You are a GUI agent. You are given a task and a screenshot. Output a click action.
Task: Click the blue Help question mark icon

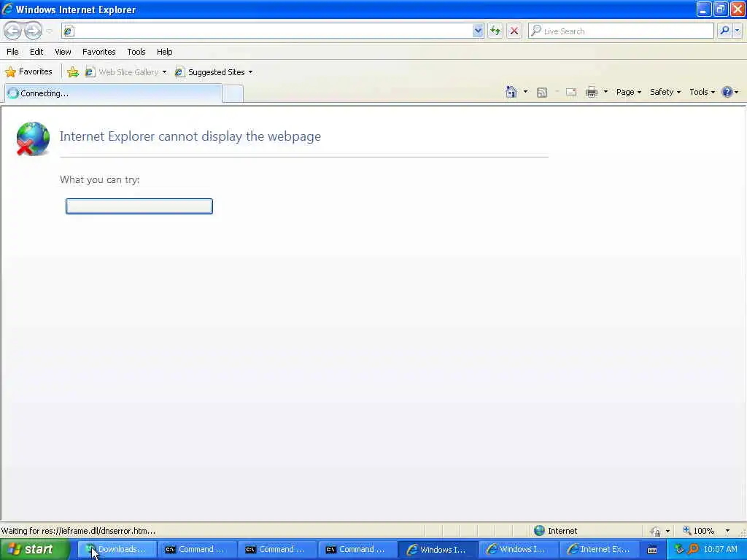(x=727, y=92)
